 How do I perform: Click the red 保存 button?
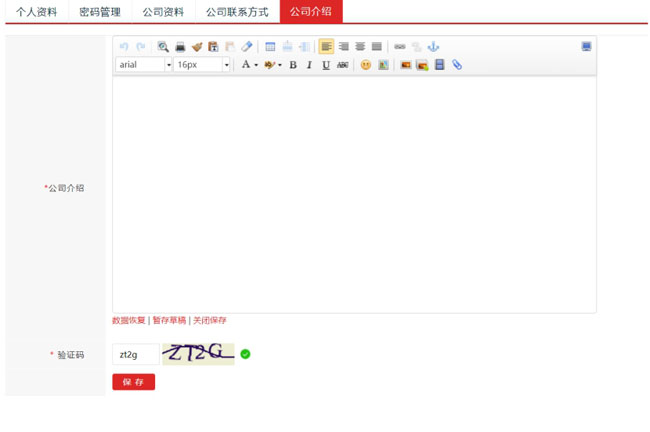(133, 382)
